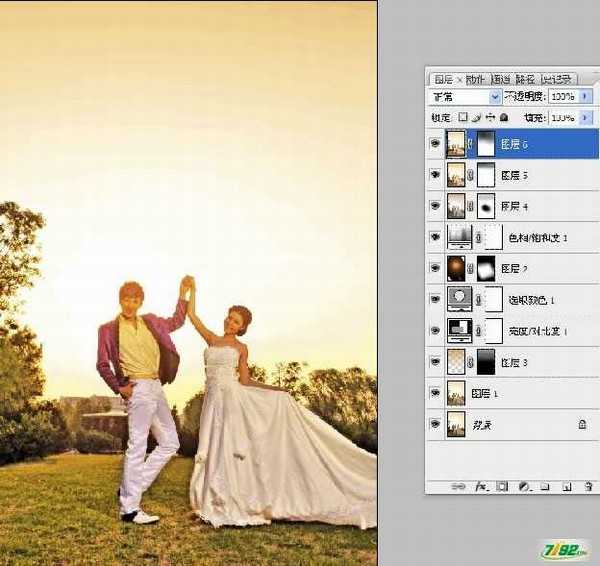Screen dimensions: 600x566
Task: Select the gradient mask of 图层 3
Action: coord(486,362)
